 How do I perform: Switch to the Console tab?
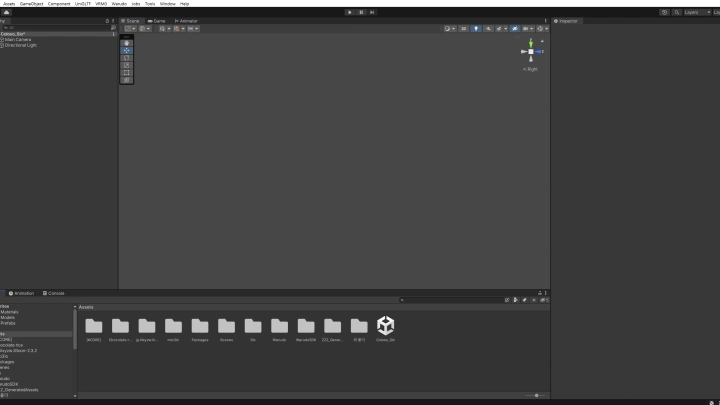54,293
